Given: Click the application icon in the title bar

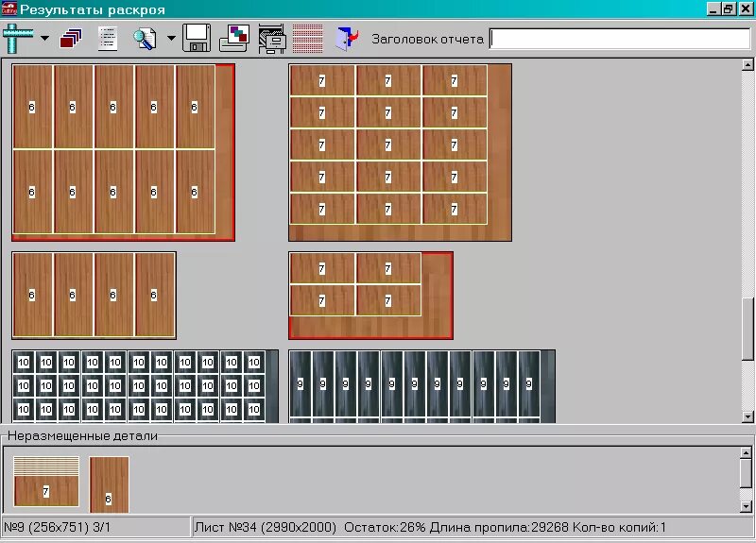Looking at the screenshot, I should (9, 9).
